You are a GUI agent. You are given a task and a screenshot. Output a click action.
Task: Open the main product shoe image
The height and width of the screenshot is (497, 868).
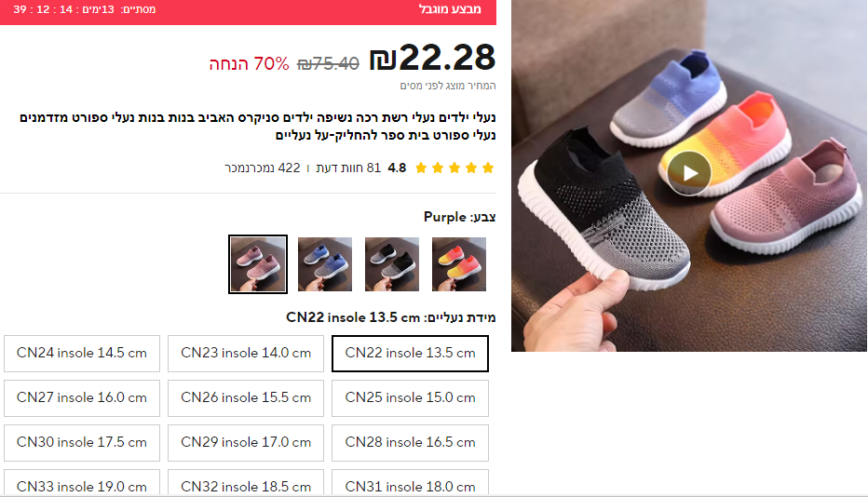[x=688, y=176]
